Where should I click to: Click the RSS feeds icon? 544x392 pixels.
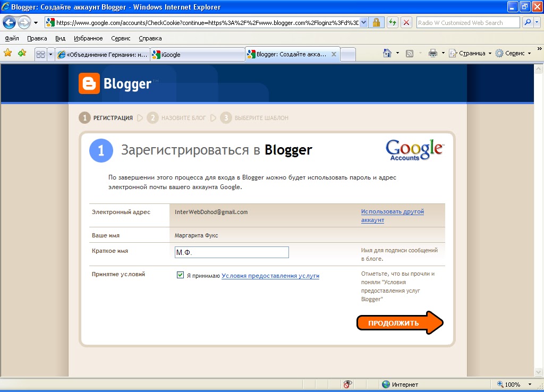[x=410, y=53]
